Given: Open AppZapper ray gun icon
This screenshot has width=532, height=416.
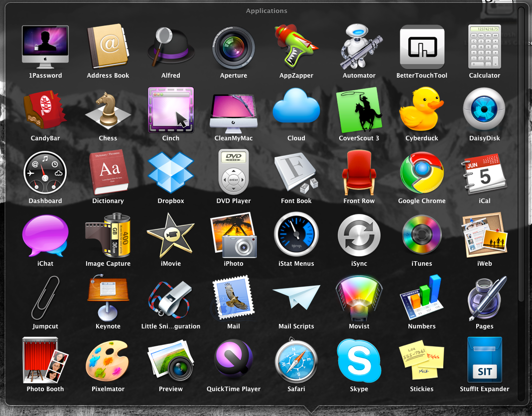Looking at the screenshot, I should coord(296,46).
